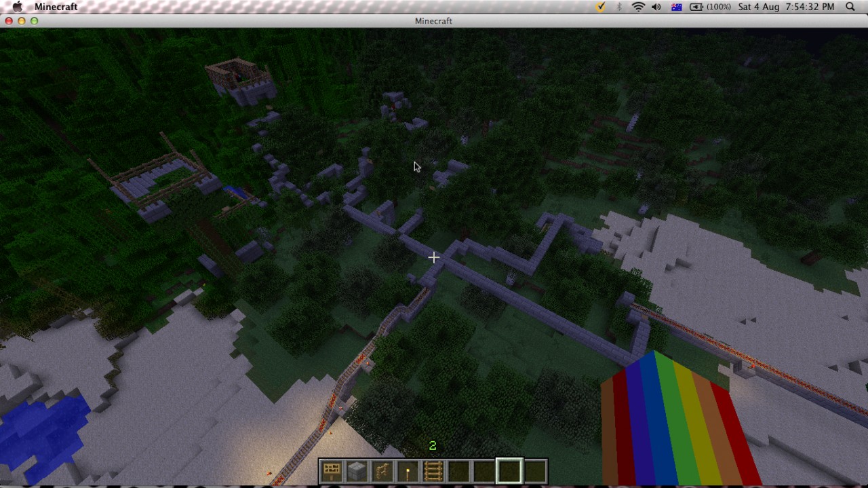Select the fence item in the hotbar
This screenshot has width=868, height=488.
tap(382, 470)
